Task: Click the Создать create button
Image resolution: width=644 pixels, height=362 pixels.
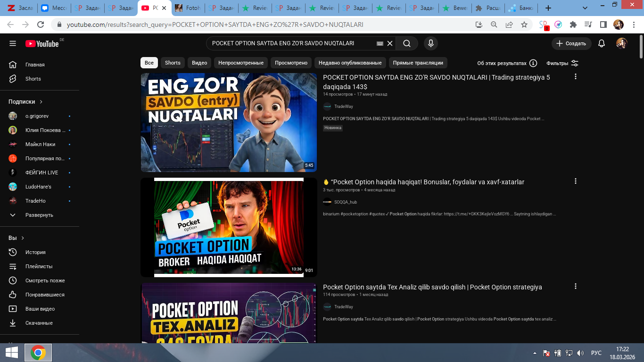Action: pyautogui.click(x=571, y=43)
